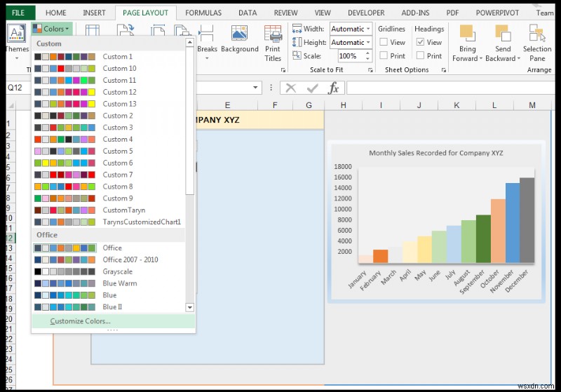Select row 12 header
Image resolution: width=561 pixels, height=392 pixels.
[10, 238]
